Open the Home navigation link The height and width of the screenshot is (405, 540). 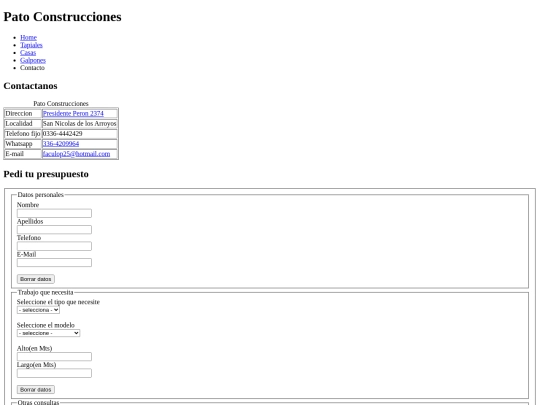point(28,38)
